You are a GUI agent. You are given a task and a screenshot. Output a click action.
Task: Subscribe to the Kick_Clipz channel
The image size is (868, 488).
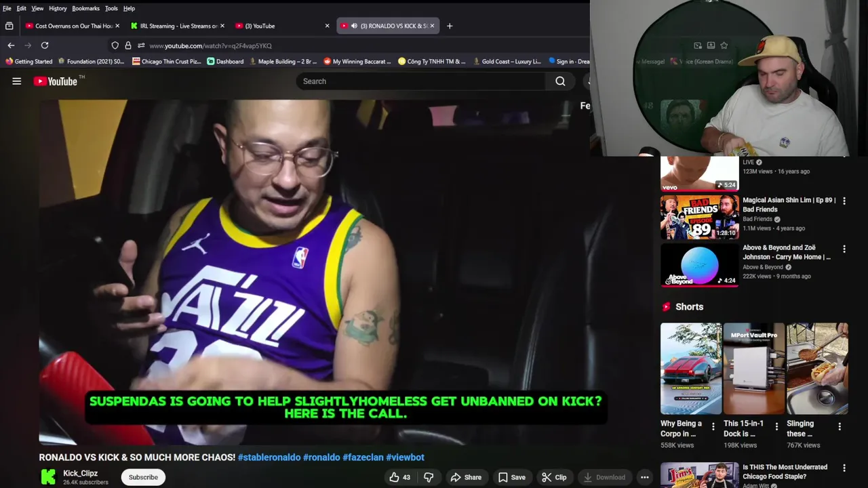pyautogui.click(x=143, y=477)
